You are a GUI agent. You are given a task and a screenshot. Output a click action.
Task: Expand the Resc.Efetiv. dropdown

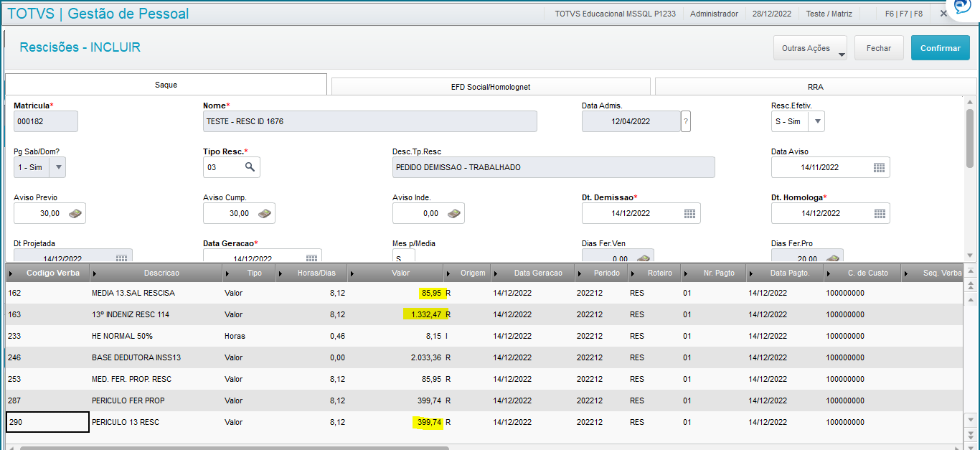816,121
